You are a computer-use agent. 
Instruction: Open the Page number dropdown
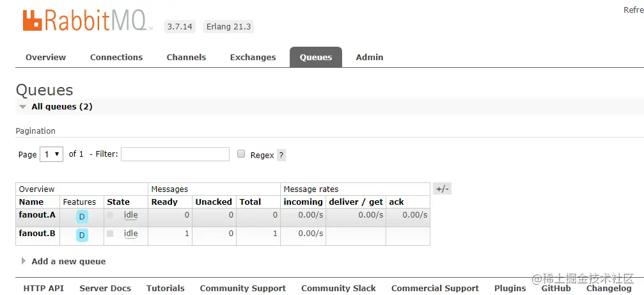(51, 154)
